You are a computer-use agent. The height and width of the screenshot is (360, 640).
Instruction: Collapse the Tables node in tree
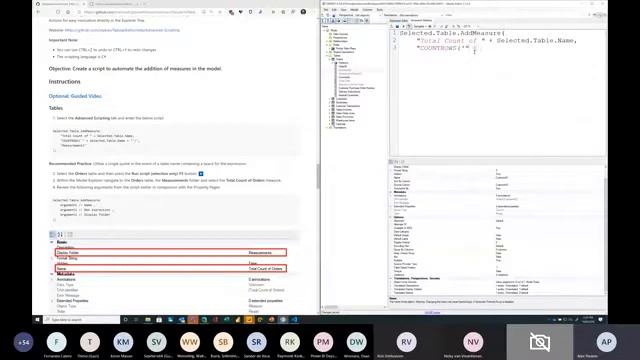tap(327, 56)
